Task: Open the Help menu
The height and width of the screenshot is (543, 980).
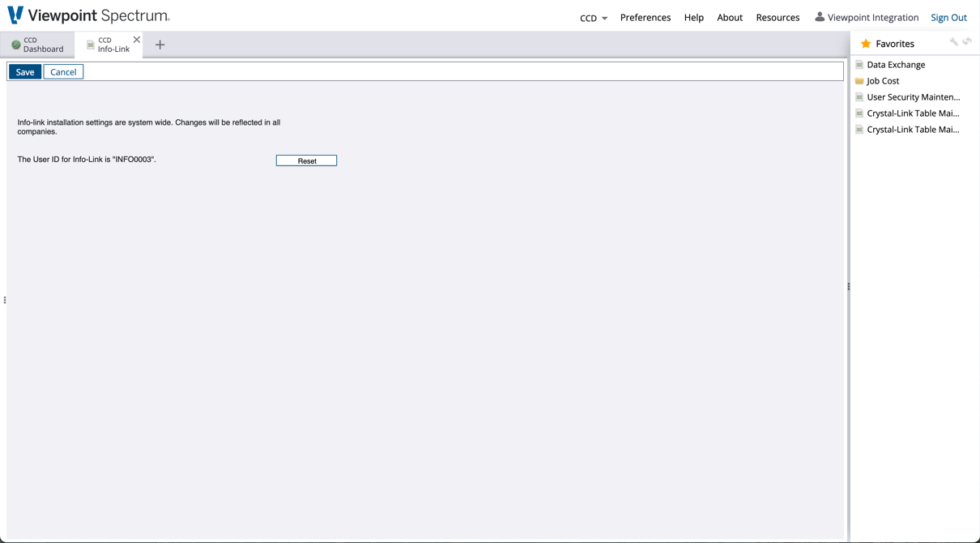Action: point(693,17)
